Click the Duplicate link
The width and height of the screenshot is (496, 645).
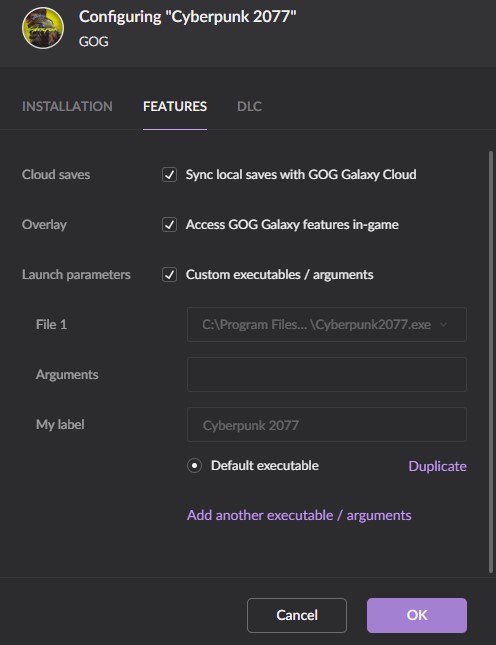tap(438, 466)
